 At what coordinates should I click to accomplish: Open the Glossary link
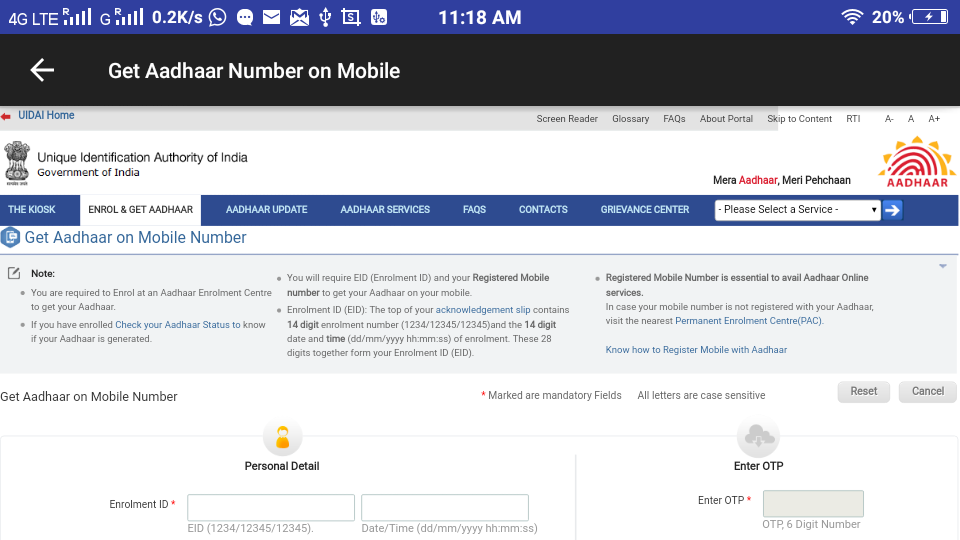coord(631,119)
